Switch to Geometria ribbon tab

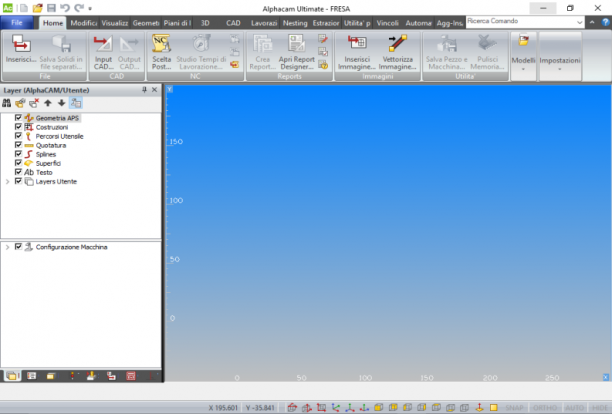146,23
